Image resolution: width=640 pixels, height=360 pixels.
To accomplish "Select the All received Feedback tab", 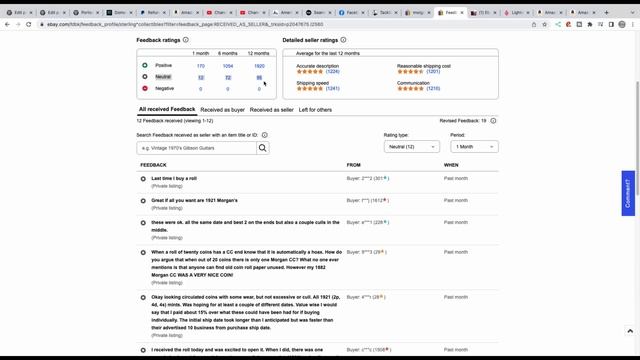I will [167, 109].
